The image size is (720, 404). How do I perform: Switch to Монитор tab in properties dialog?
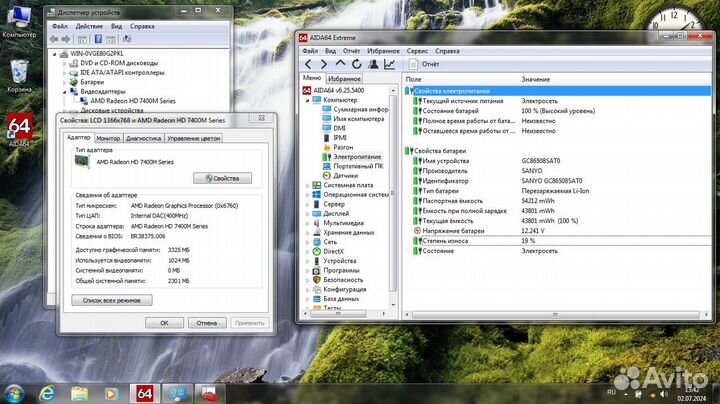(108, 138)
